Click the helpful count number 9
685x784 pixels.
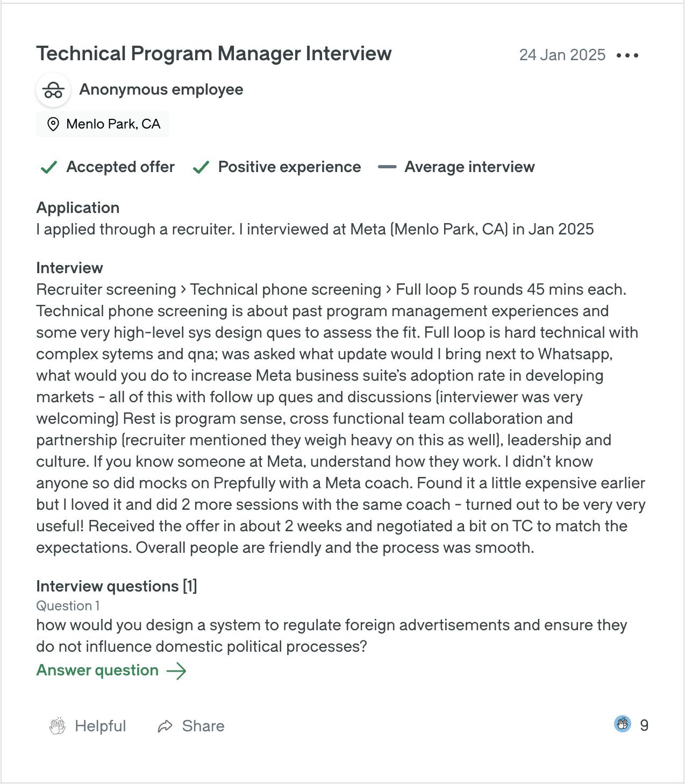tap(644, 725)
